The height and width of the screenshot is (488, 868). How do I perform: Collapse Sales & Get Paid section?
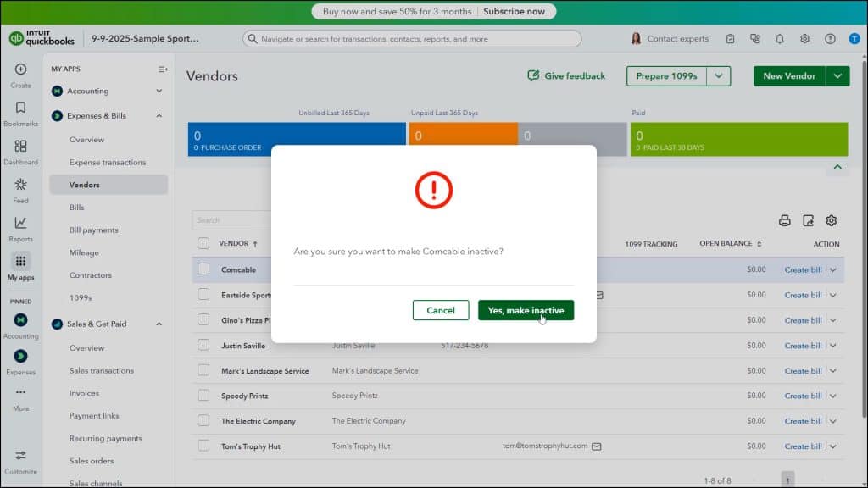tap(159, 324)
